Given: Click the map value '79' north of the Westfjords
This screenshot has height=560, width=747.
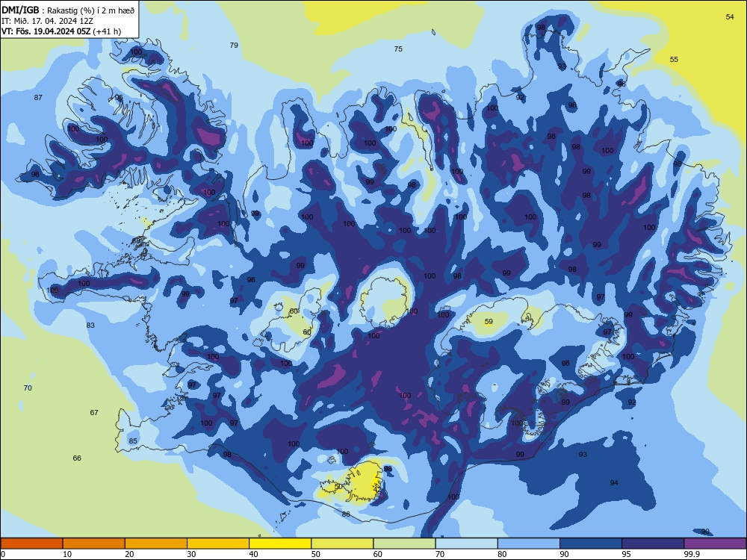Looking at the screenshot, I should coord(234,46).
